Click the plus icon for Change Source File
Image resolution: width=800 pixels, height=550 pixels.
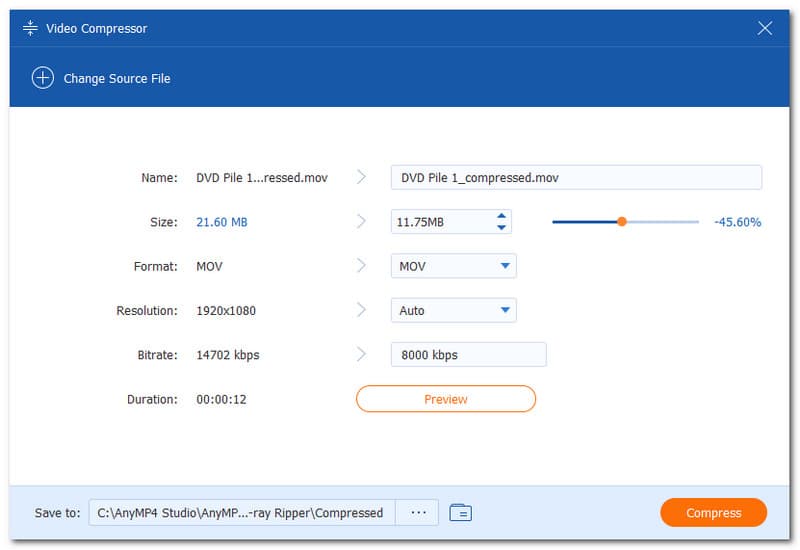[42, 78]
